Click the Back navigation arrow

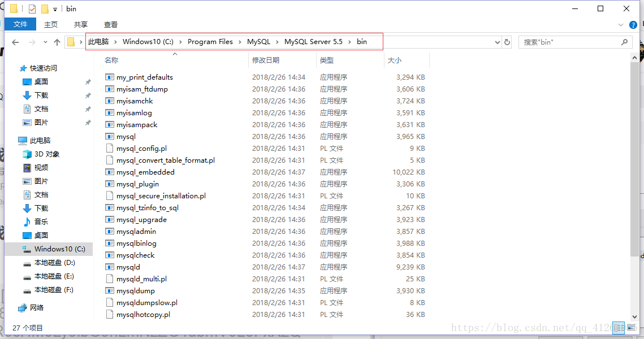click(x=16, y=42)
